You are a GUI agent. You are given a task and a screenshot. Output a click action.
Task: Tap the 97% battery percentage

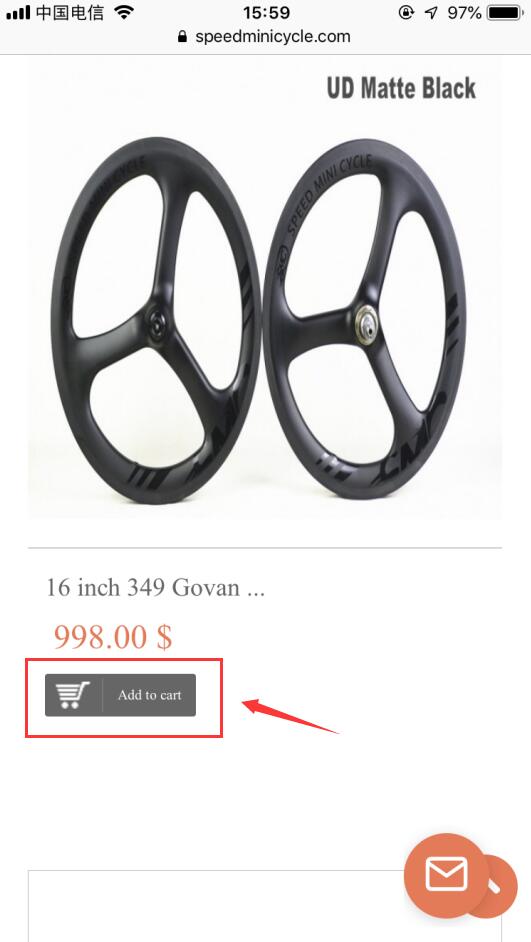click(x=464, y=13)
